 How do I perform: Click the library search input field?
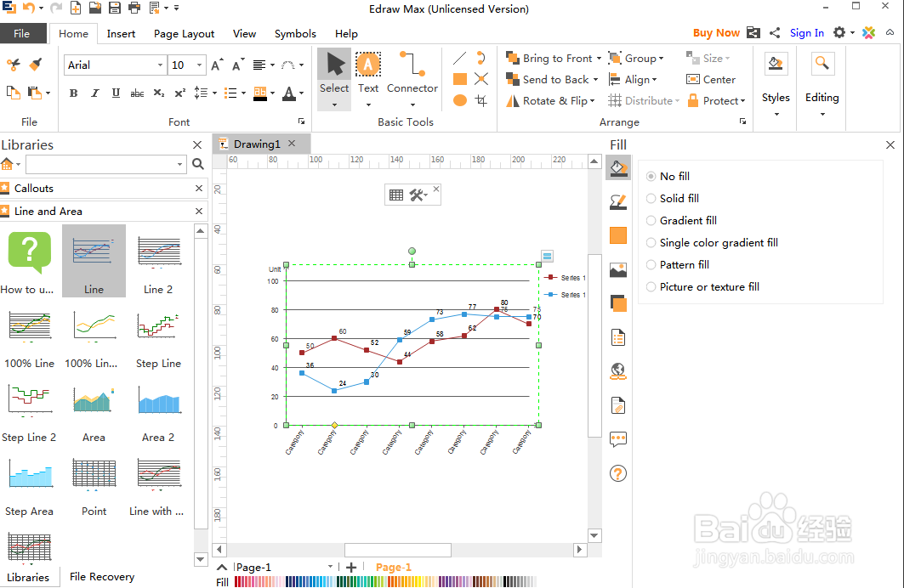click(106, 164)
